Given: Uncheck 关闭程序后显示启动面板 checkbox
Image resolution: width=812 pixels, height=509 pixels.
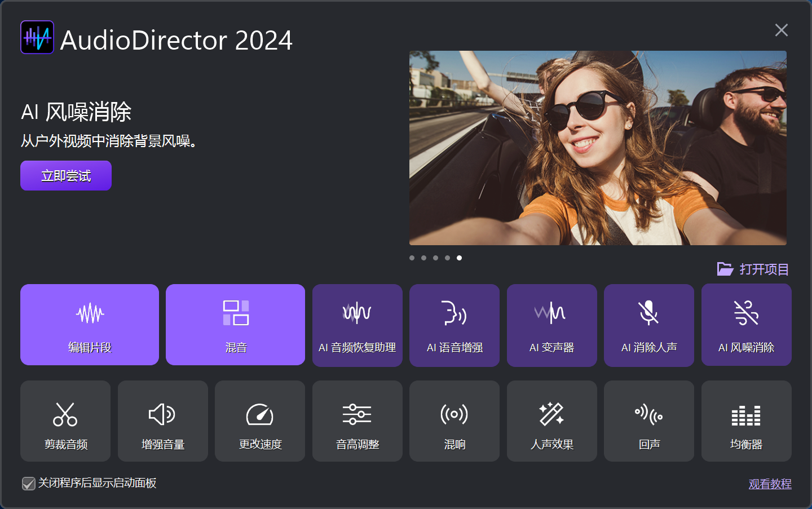Looking at the screenshot, I should coord(29,484).
